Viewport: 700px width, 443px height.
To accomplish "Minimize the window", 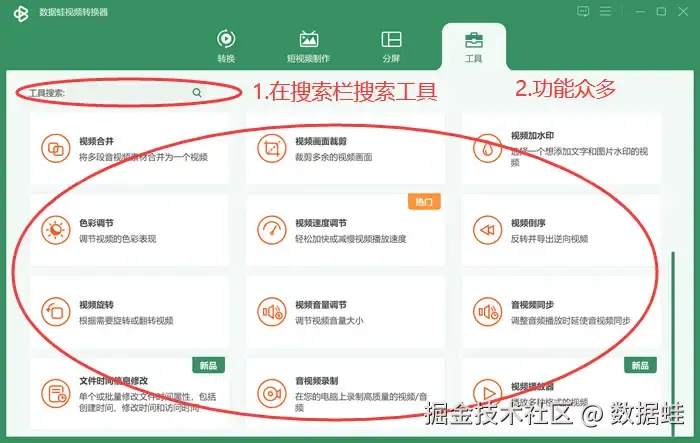I will click(640, 12).
